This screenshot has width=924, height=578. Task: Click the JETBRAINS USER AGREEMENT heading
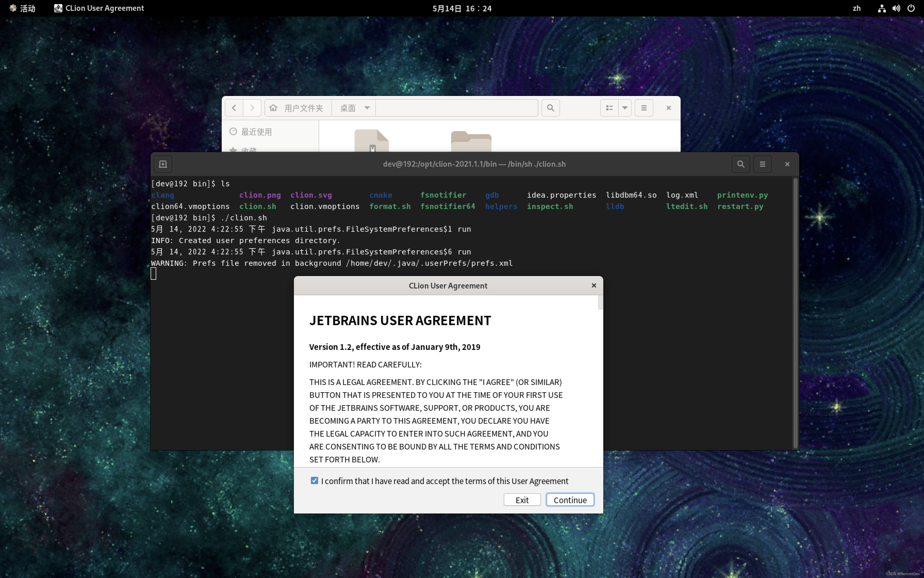[x=400, y=320]
